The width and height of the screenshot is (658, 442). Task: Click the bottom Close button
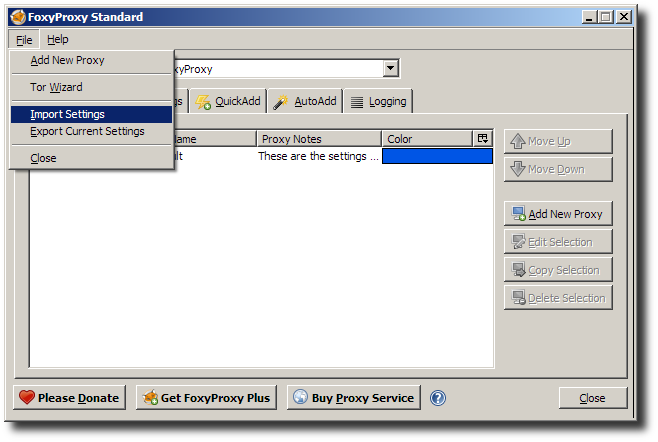[593, 398]
